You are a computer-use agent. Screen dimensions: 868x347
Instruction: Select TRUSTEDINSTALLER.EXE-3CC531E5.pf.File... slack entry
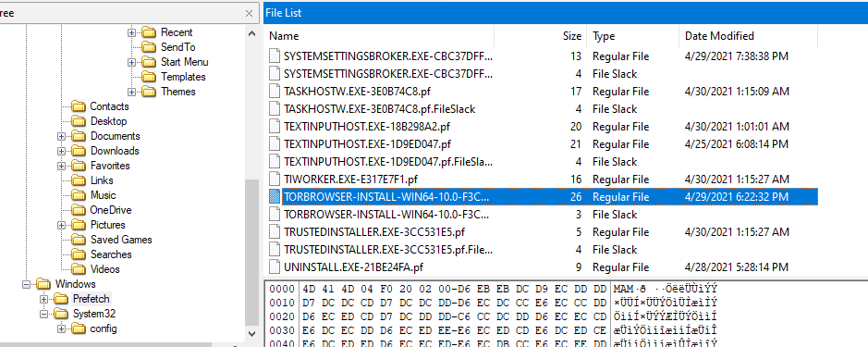pyautogui.click(x=387, y=250)
